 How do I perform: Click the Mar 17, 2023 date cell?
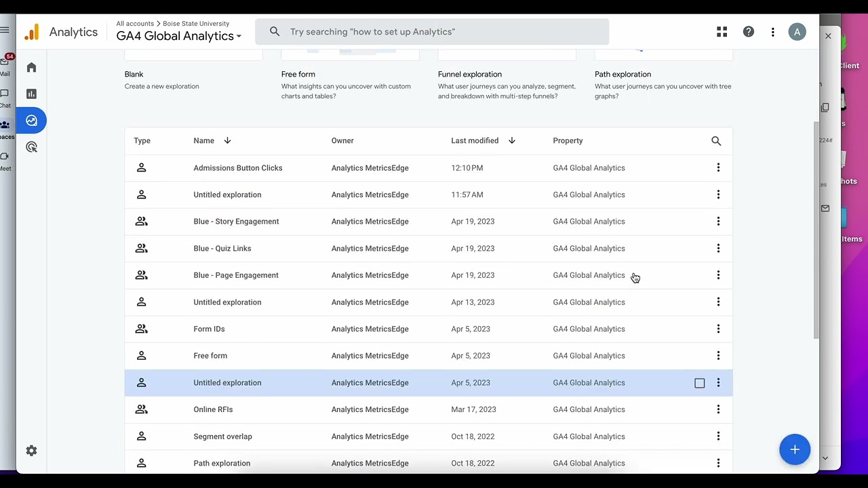click(x=473, y=409)
